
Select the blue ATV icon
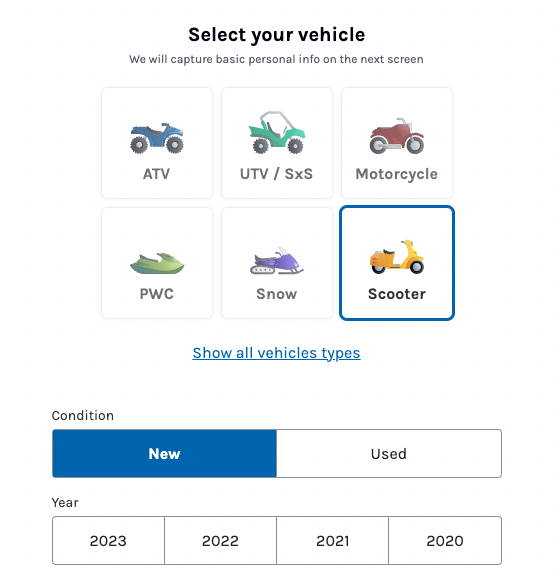(x=157, y=138)
